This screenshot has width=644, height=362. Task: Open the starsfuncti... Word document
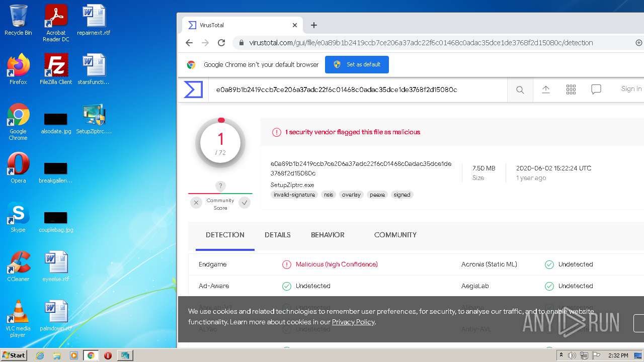point(94,69)
